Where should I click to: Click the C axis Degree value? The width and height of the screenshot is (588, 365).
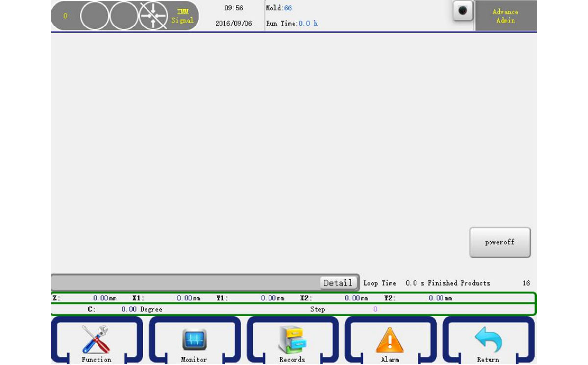[x=129, y=310]
